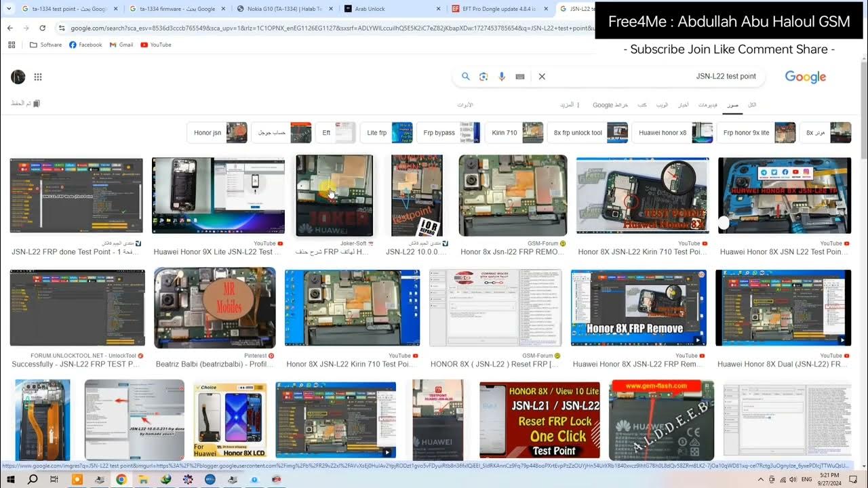Select the فيديوهات (Videos) search tab
Image resolution: width=868 pixels, height=488 pixels.
click(708, 105)
